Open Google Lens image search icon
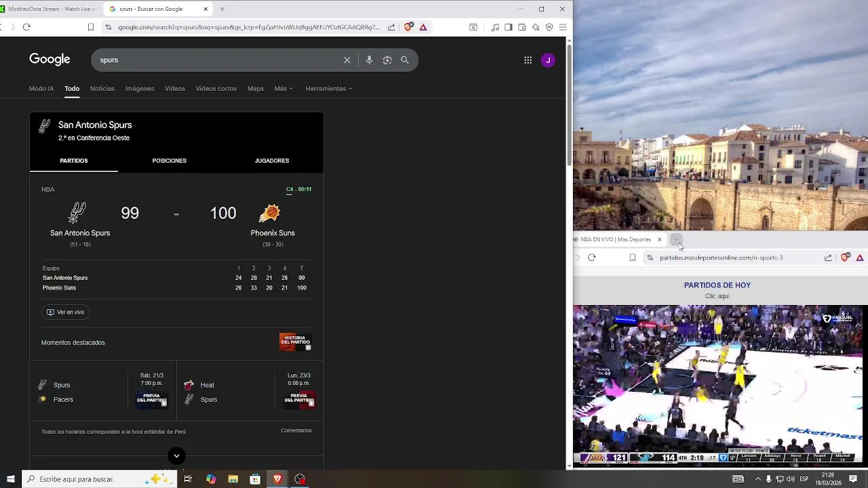Image resolution: width=868 pixels, height=488 pixels. (387, 60)
